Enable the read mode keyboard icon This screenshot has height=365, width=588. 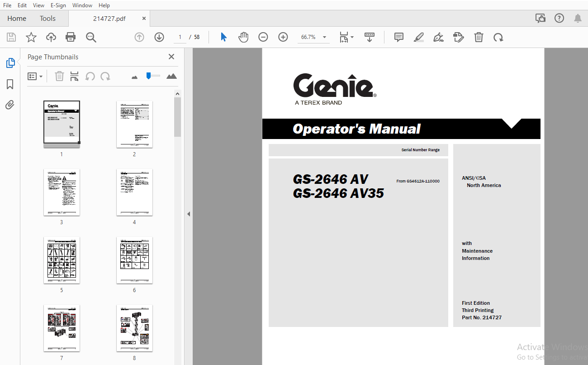tap(370, 37)
